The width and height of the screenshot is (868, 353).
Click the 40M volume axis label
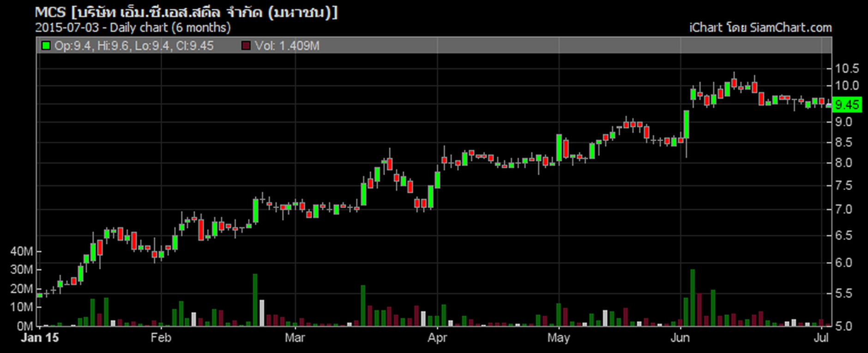coord(22,251)
